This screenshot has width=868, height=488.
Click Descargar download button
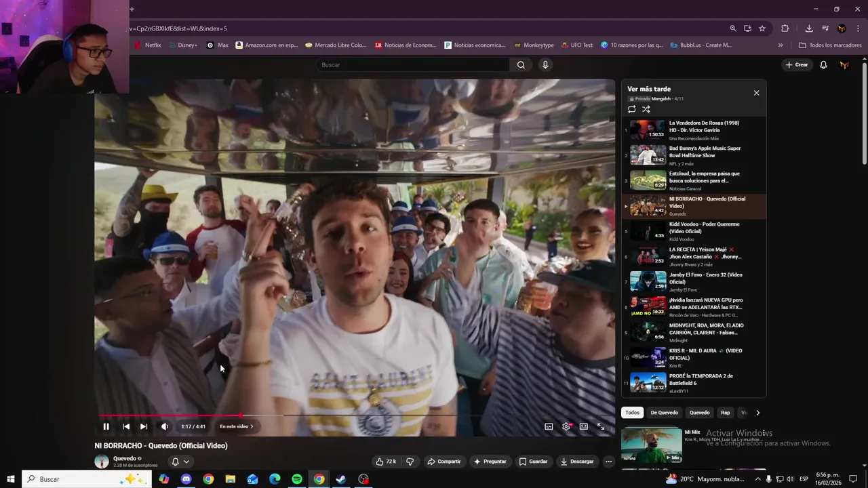[x=577, y=462]
